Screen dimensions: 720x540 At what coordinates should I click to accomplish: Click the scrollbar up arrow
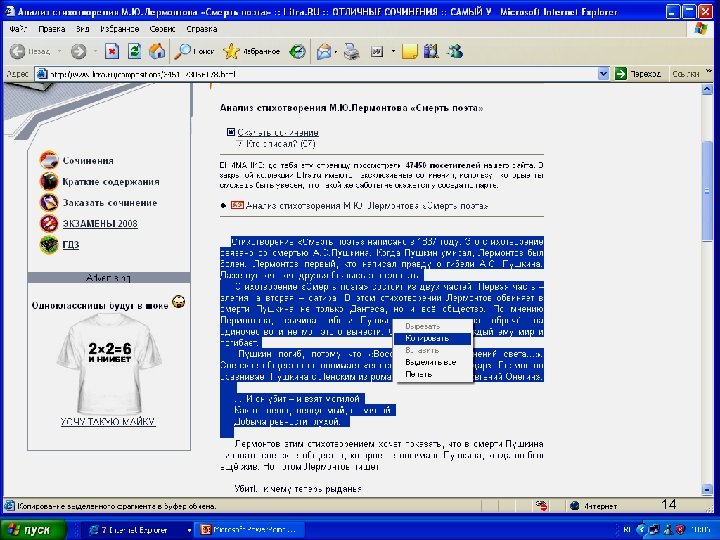[707, 90]
